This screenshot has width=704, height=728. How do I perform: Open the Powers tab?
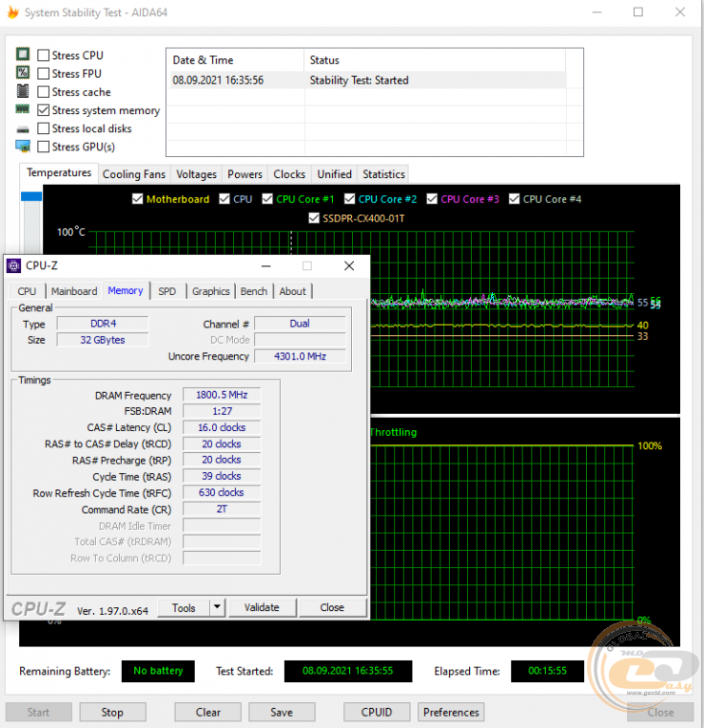(x=245, y=174)
